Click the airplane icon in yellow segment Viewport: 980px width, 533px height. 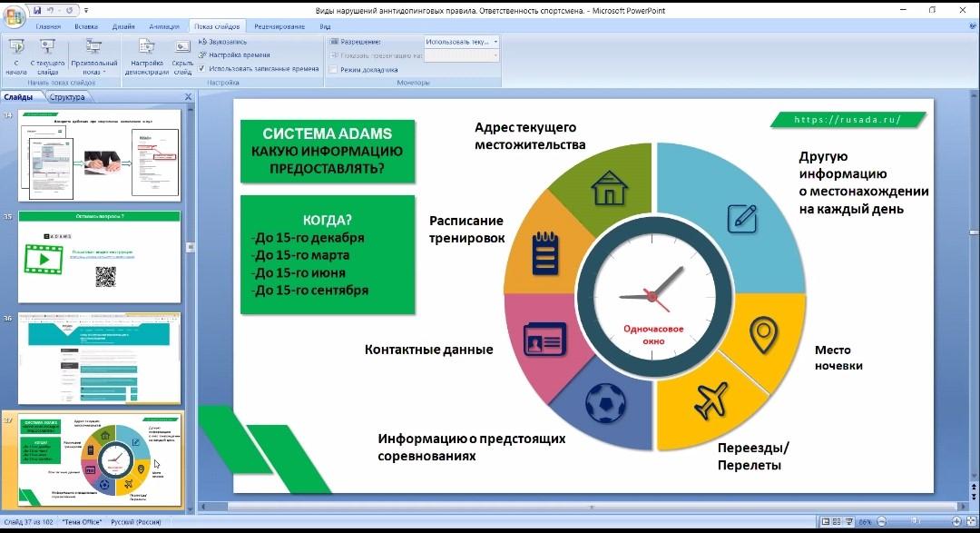click(712, 400)
